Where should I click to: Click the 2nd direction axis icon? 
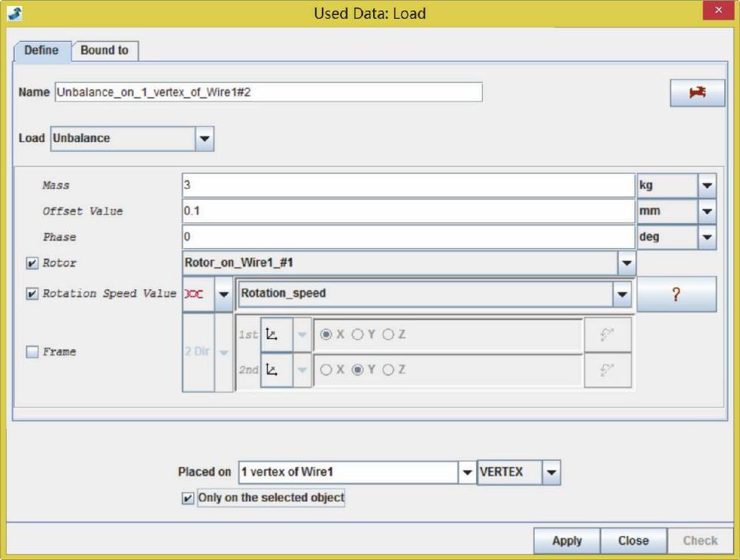(x=275, y=370)
